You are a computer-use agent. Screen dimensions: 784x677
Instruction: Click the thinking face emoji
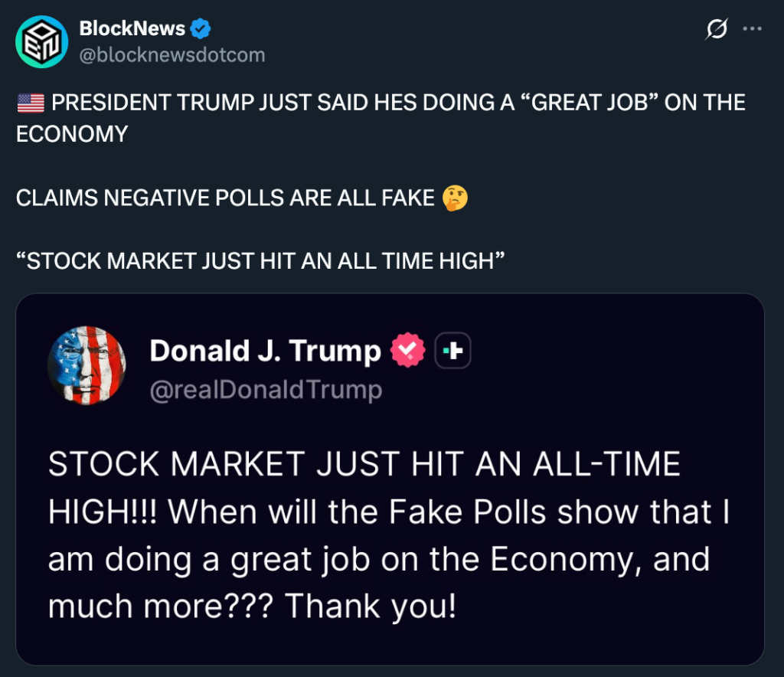point(455,198)
